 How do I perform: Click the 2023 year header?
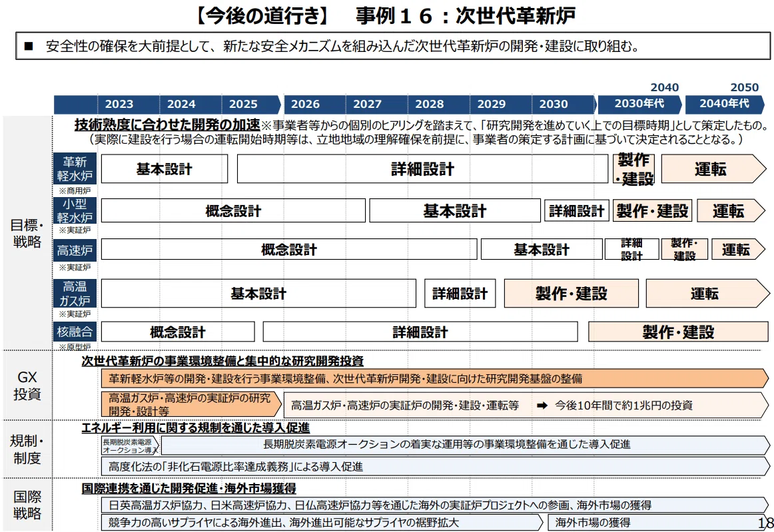119,104
